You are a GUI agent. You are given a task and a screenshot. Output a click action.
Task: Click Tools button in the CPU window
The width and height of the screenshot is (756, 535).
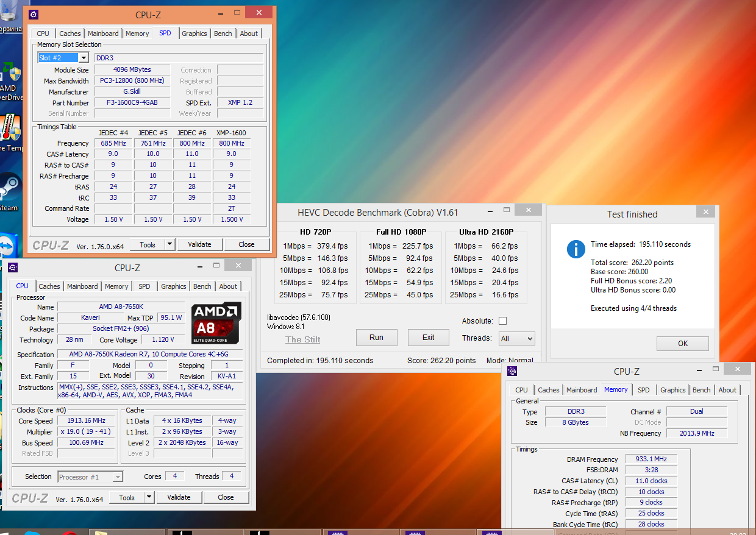point(127,497)
